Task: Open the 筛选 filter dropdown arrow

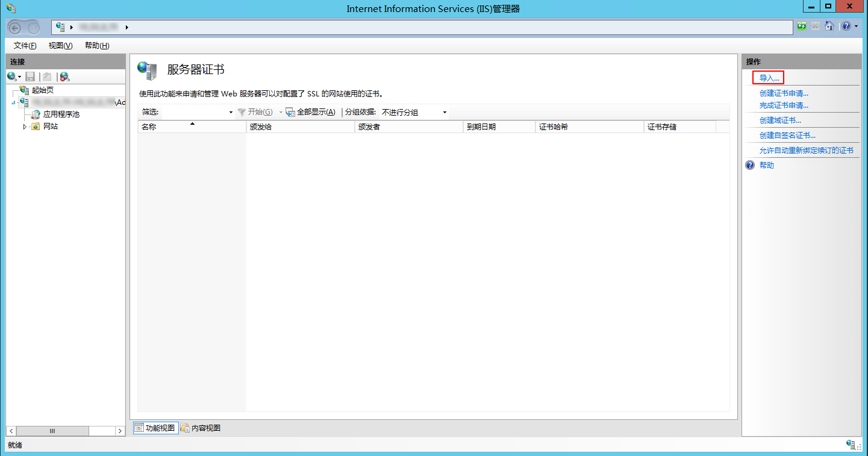Action: tap(231, 113)
